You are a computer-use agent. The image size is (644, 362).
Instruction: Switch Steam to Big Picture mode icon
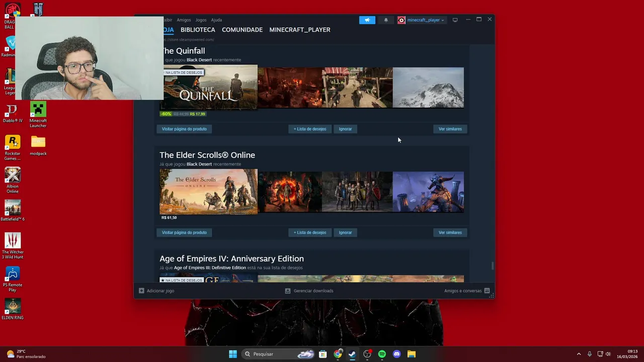pos(455,20)
